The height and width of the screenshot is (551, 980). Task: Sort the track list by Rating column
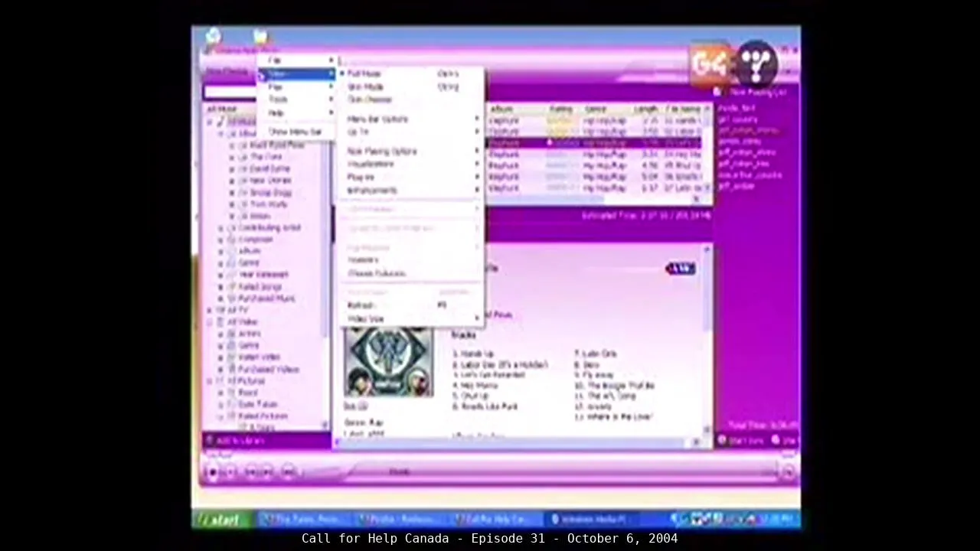click(561, 109)
